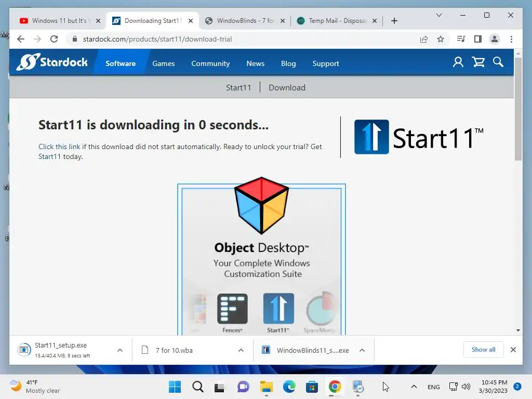
Task: Open the Chrome profile avatar
Action: tap(495, 39)
